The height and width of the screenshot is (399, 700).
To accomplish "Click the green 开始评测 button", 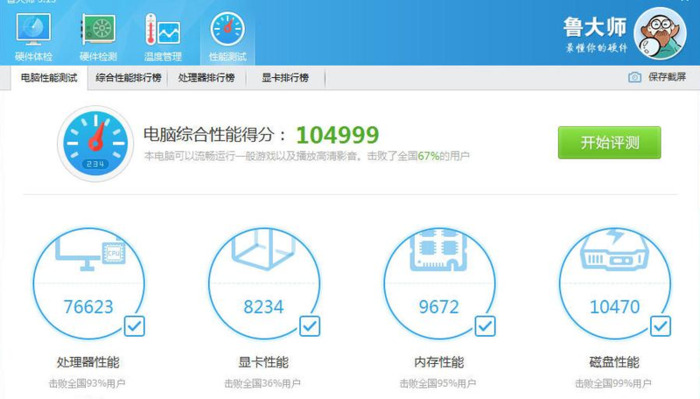I will pyautogui.click(x=609, y=142).
